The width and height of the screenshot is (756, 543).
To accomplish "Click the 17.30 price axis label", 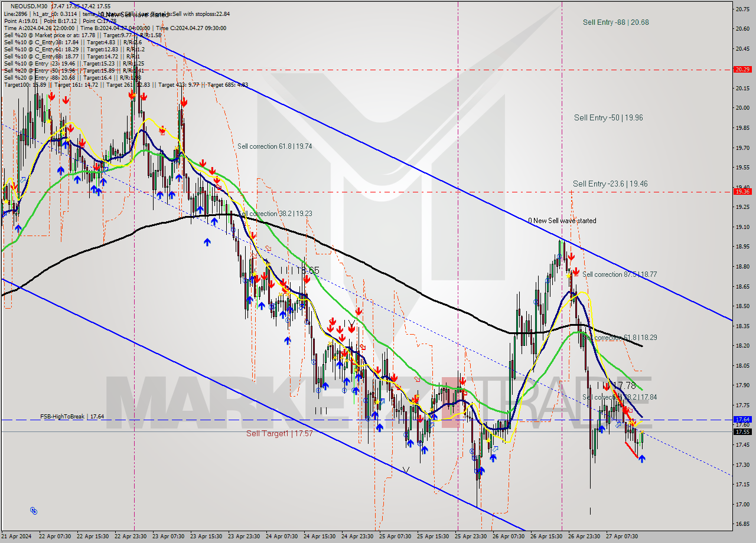I will click(742, 465).
